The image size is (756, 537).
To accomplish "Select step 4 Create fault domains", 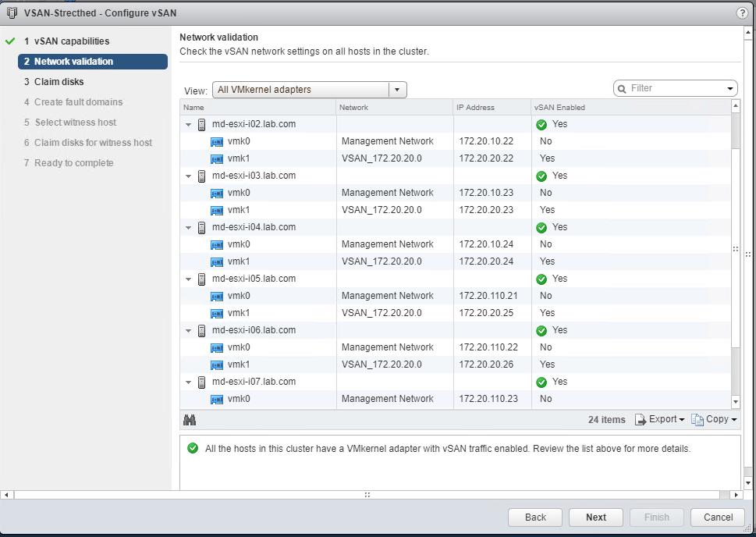I will (73, 101).
